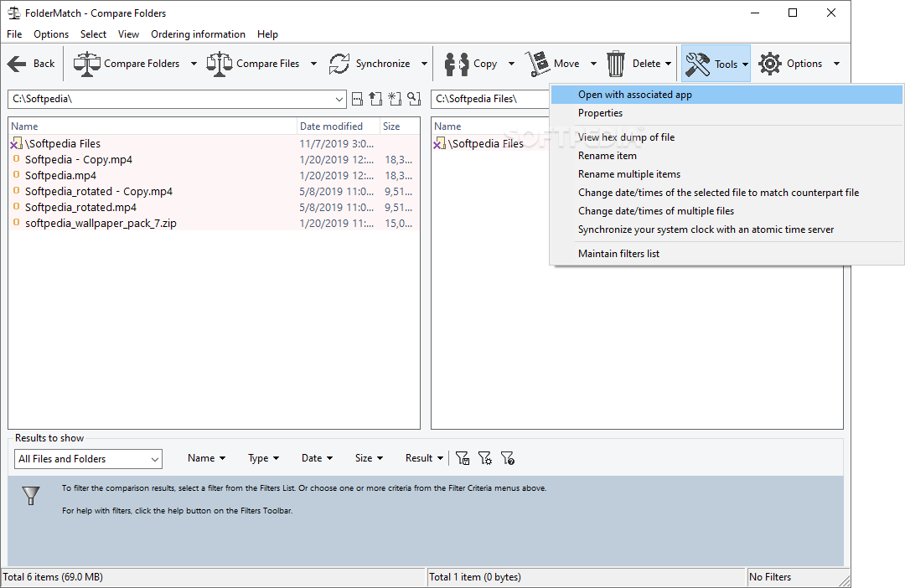The height and width of the screenshot is (588, 905).
Task: Click the browse folder ellipsis icon
Action: click(358, 99)
